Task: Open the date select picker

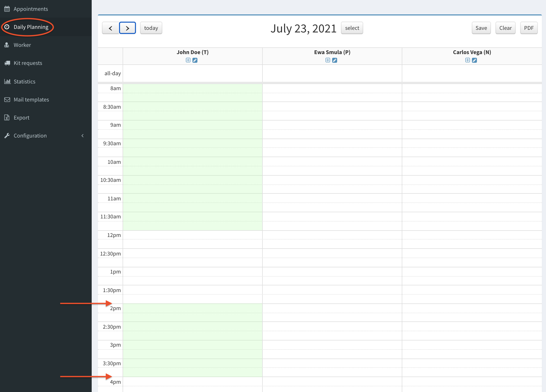Action: 352,28
